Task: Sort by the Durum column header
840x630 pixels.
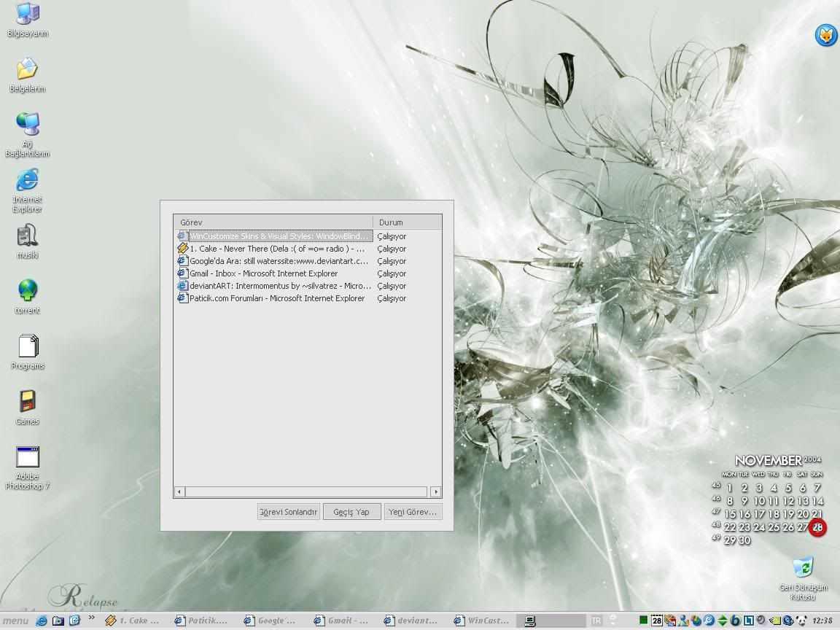Action: (407, 222)
